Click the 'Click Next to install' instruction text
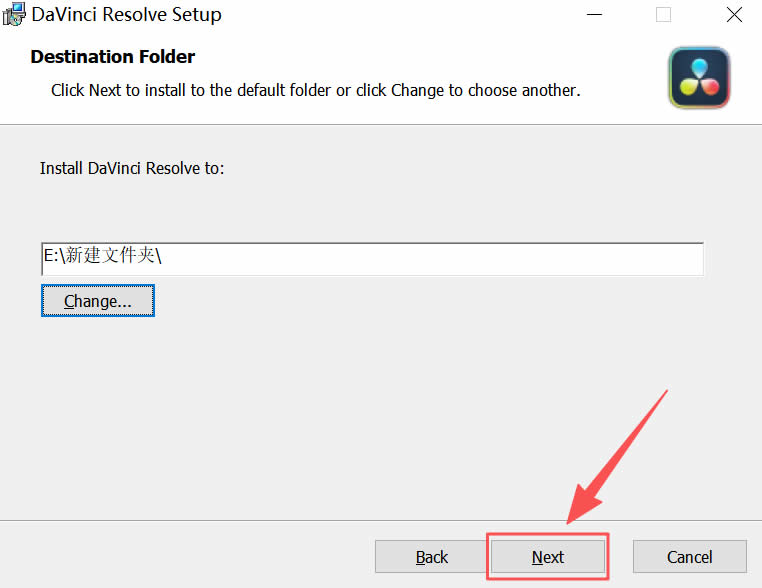762x588 pixels. pyautogui.click(x=316, y=90)
